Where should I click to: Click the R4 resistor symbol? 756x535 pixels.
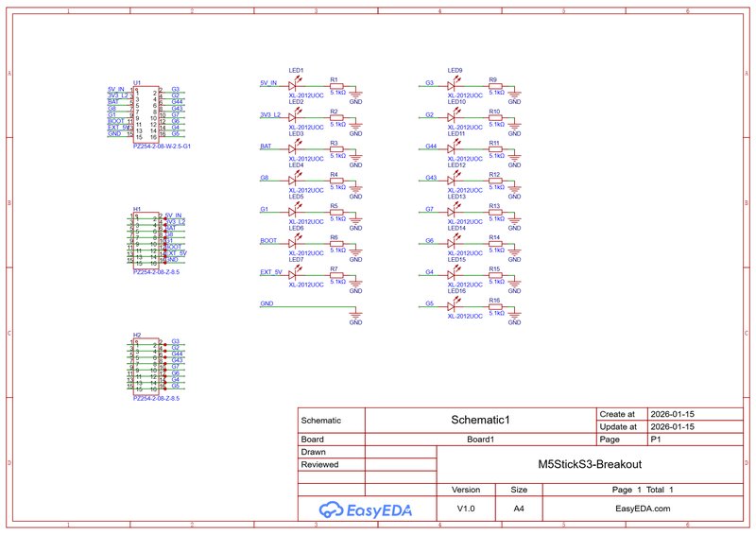[x=336, y=181]
